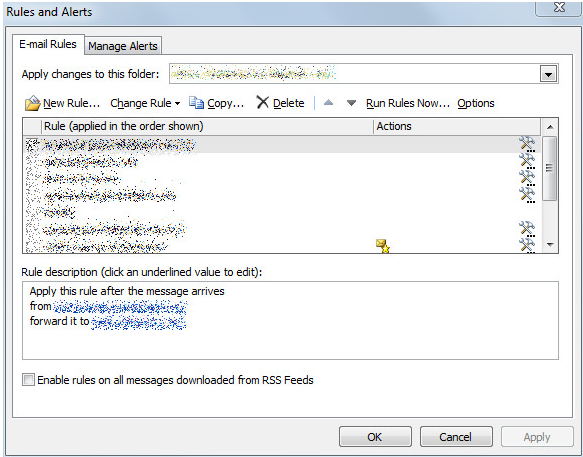Viewport: 583px width, 457px height.
Task: Open Run Rules Now dialog
Action: pos(408,103)
